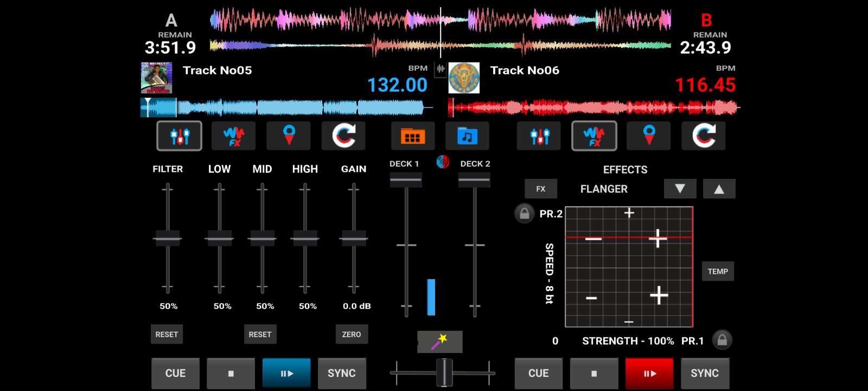
Task: Open the music library folder
Action: tap(467, 136)
